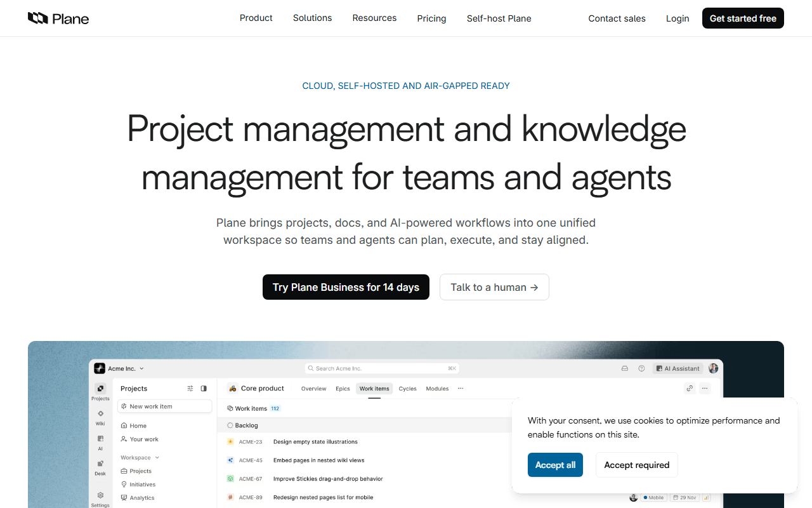This screenshot has height=508, width=812.
Task: Click the ACME-67 green type icon
Action: coord(230,479)
